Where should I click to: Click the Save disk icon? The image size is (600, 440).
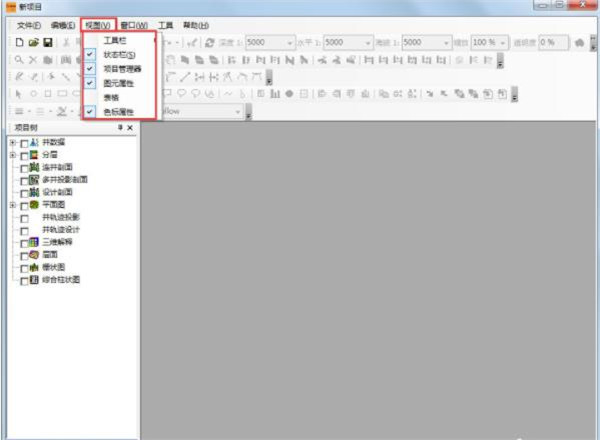(47, 43)
